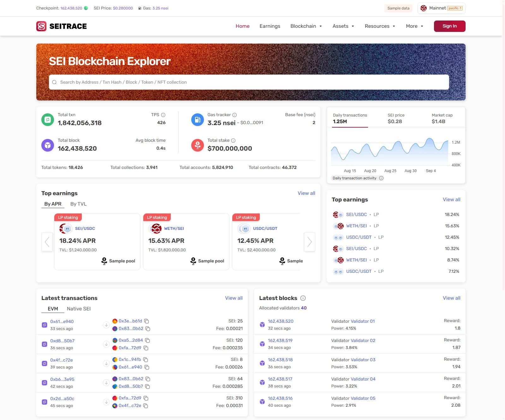505x420 pixels.
Task: Click the SEITRACE logo icon
Action: [41, 26]
